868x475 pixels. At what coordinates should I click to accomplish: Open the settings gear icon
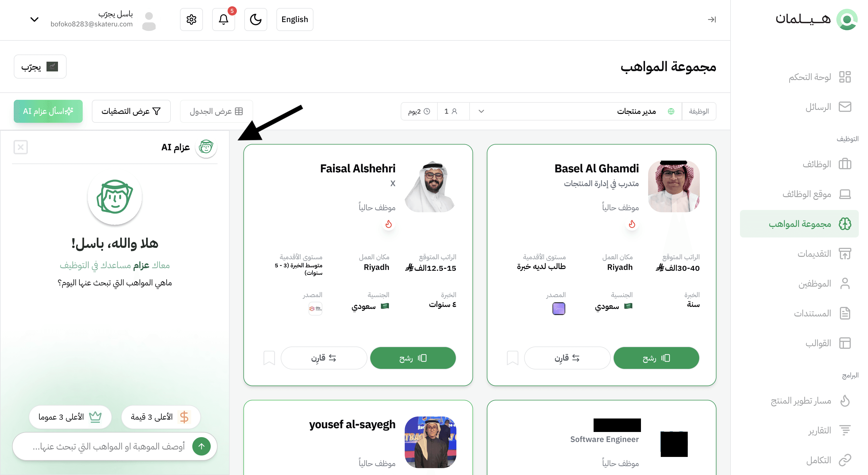tap(191, 20)
